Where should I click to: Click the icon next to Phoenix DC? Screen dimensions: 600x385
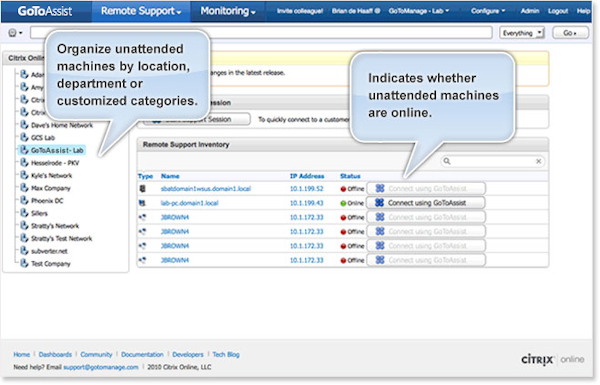[24, 201]
